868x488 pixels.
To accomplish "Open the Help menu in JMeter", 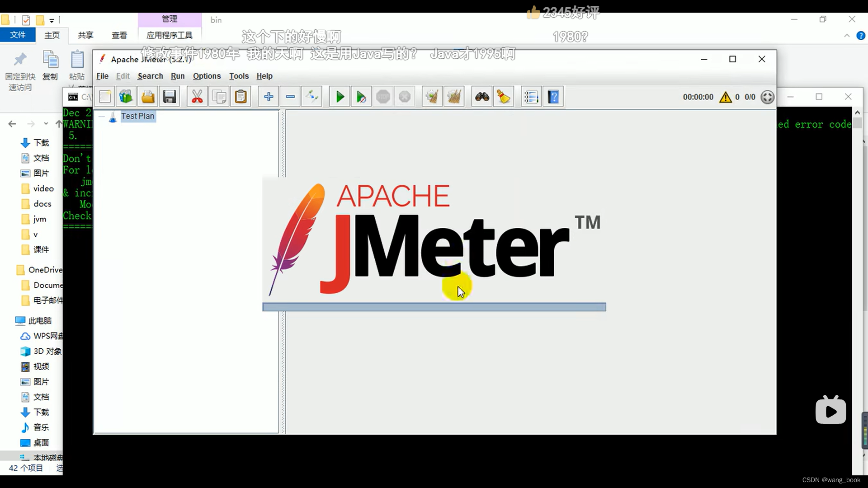I will (x=264, y=76).
